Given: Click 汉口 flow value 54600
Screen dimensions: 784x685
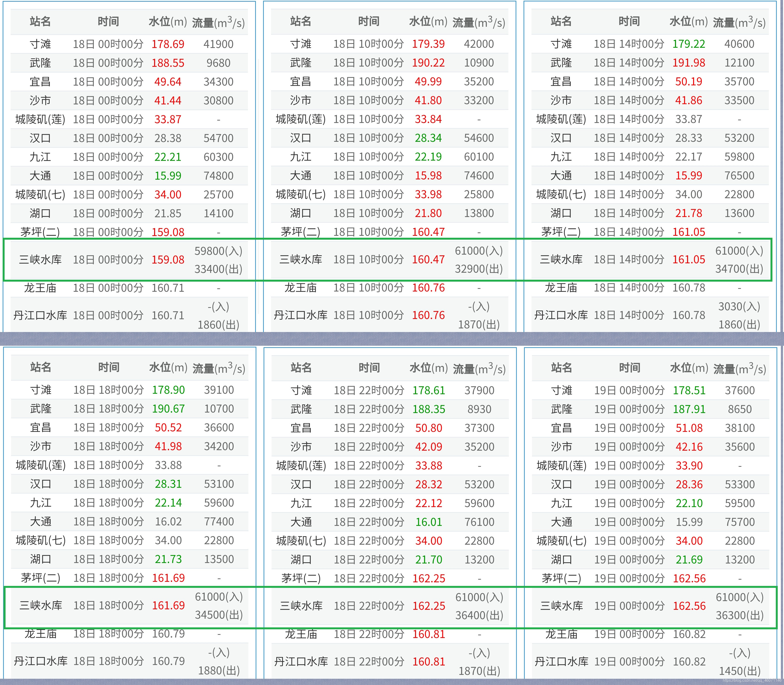Looking at the screenshot, I should (479, 138).
